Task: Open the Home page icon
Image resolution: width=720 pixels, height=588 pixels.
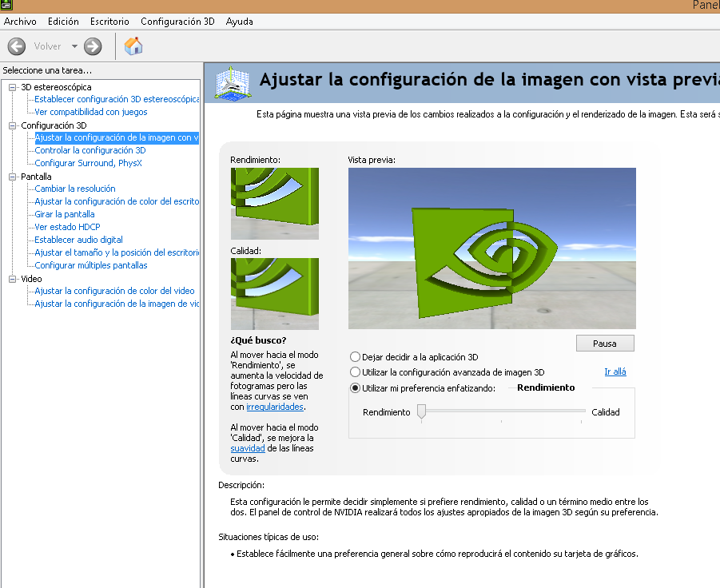Action: (x=133, y=46)
